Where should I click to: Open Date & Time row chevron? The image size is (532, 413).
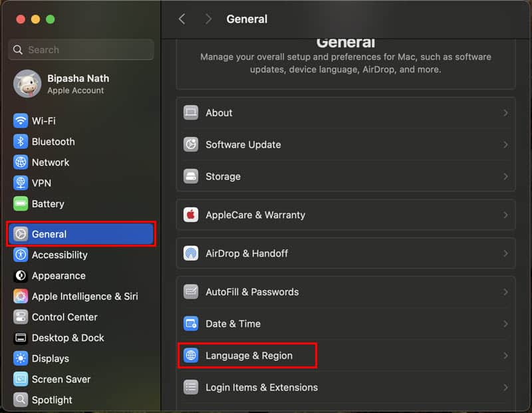tap(505, 324)
